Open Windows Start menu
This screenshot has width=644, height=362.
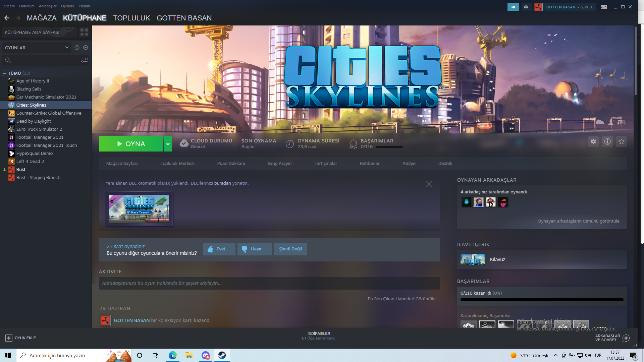[8, 355]
